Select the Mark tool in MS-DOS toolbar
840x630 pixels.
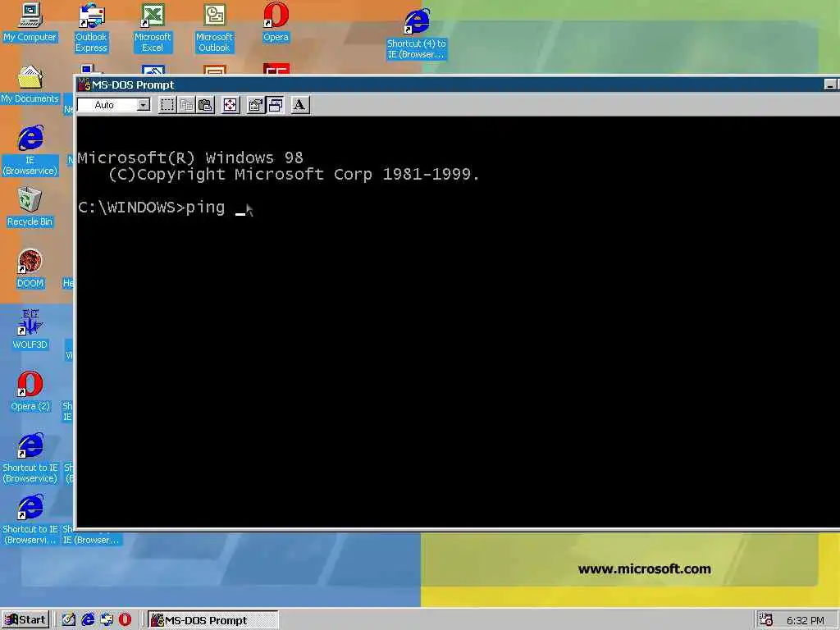point(167,105)
